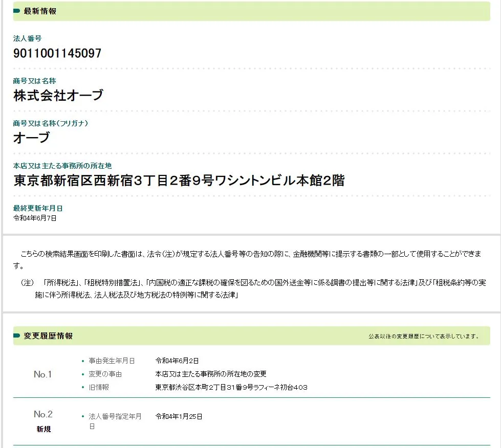The image size is (501, 448).
Task: Click corporate number 9011001145097
Action: coord(57,53)
